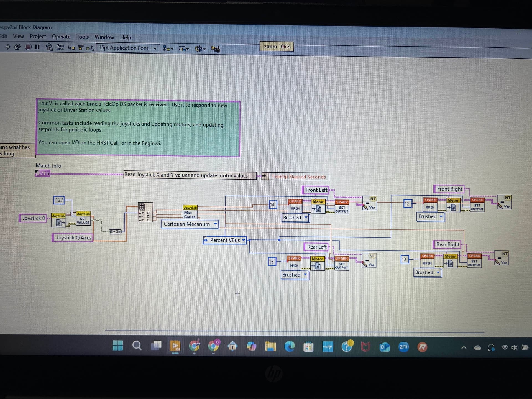
Task: Open the Tools menu
Action: click(x=82, y=37)
